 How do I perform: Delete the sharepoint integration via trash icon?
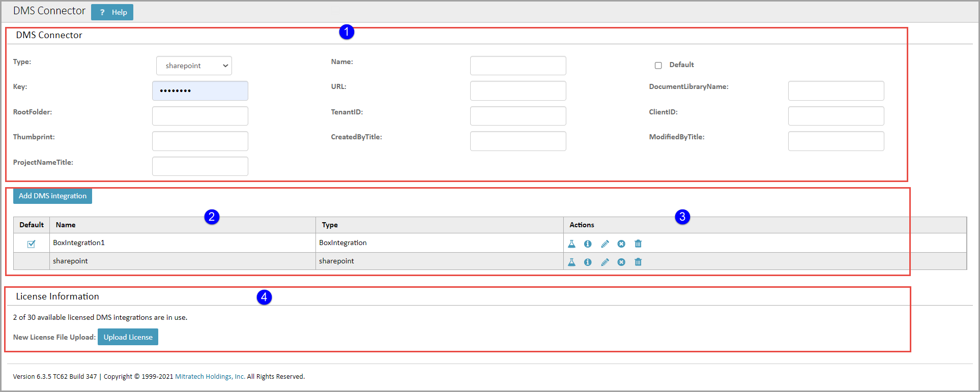click(x=638, y=262)
